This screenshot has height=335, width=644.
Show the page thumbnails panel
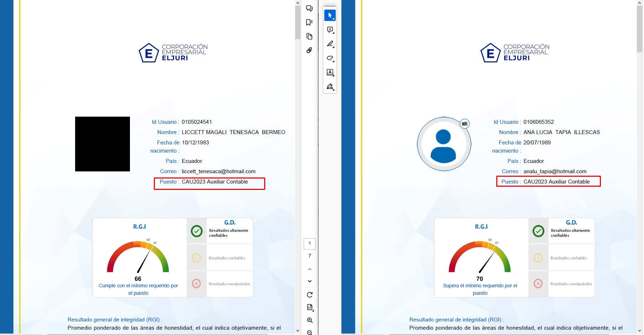click(309, 36)
